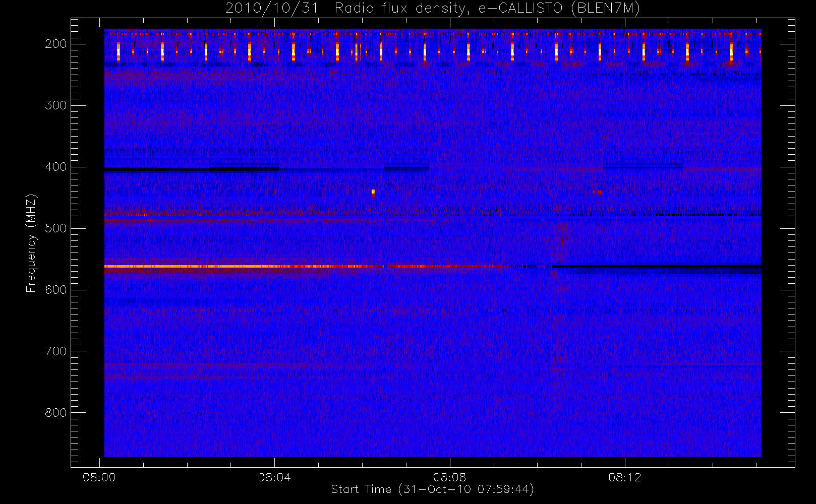Select the 700 frequency tick label
The height and width of the screenshot is (504, 816).
pos(56,351)
